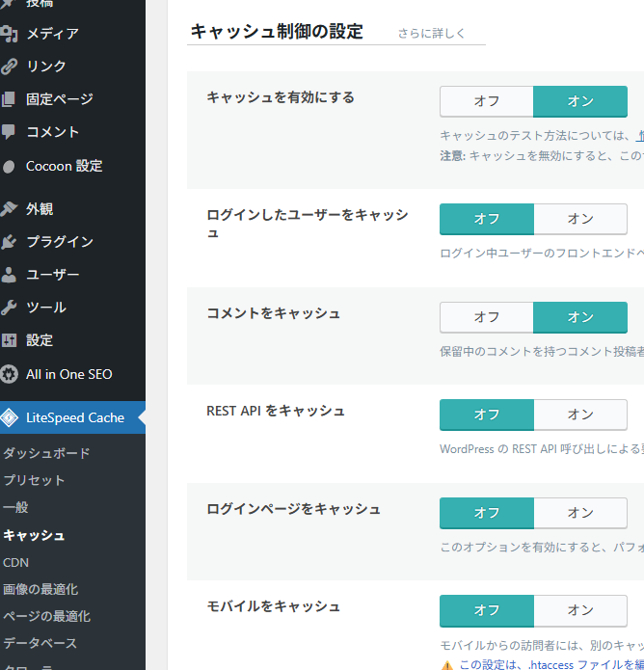
Task: Click the Links (リンク) chain icon
Action: point(10,67)
